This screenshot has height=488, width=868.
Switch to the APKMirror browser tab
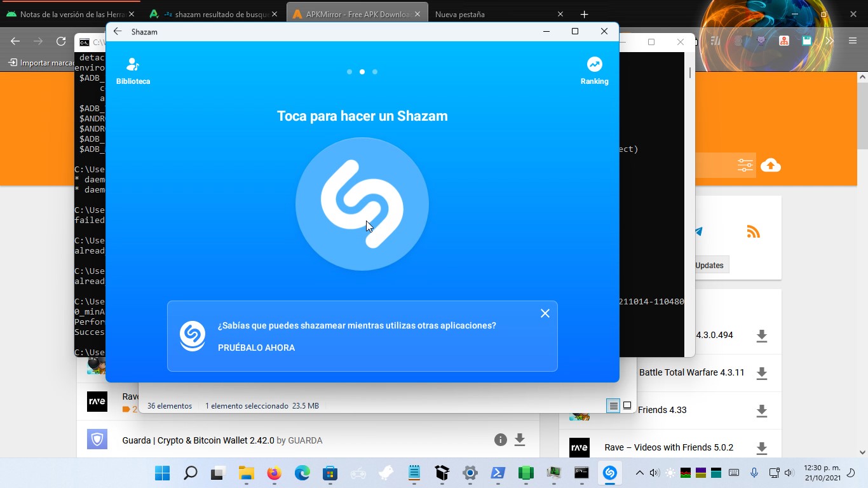357,14
